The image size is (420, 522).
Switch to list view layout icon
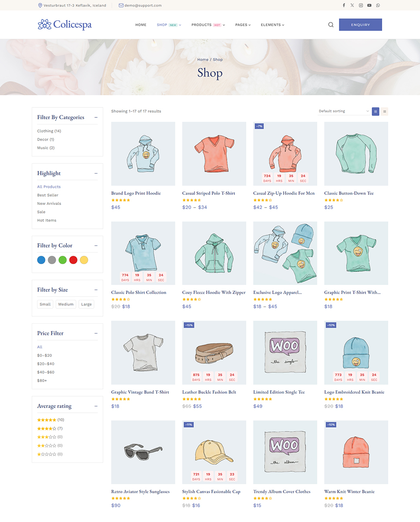[x=384, y=111]
